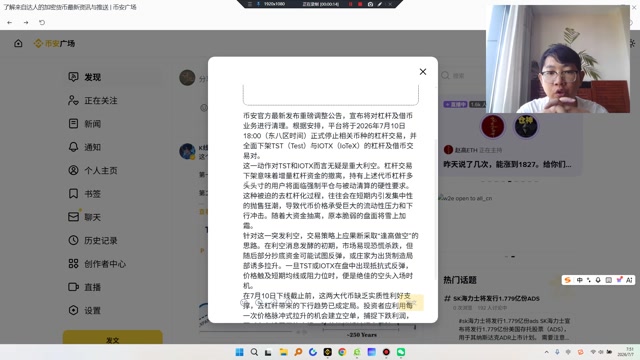Open the recorder pen annotation tool

point(380,4)
